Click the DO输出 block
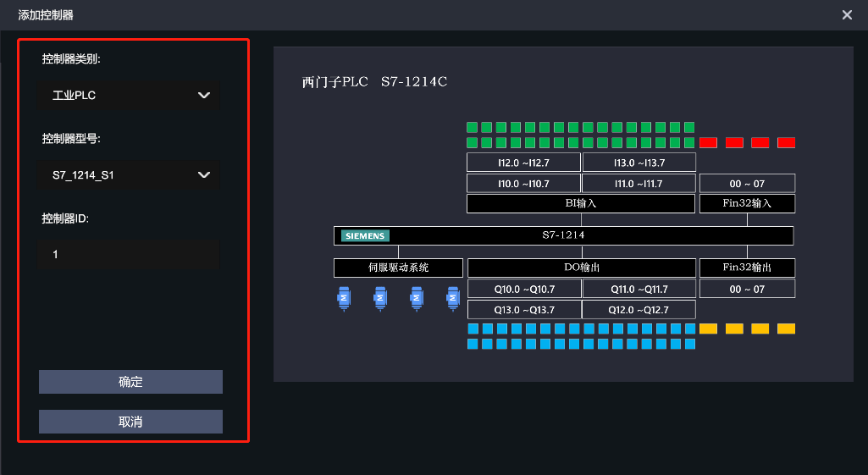Viewport: 868px width, 475px height. coord(582,268)
